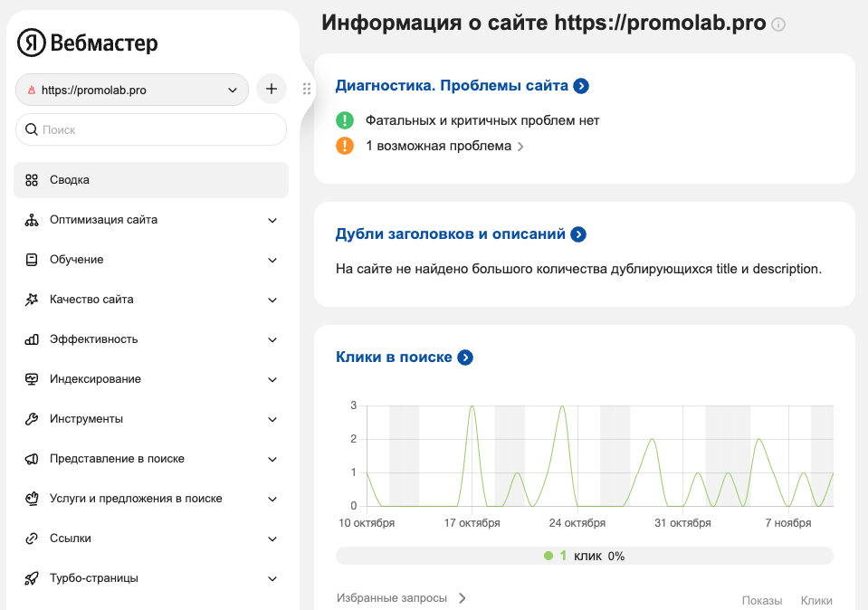Image resolution: width=868 pixels, height=610 pixels.
Task: Click arrow icon beside Диагностика. Проблемы сайта
Action: tap(581, 86)
